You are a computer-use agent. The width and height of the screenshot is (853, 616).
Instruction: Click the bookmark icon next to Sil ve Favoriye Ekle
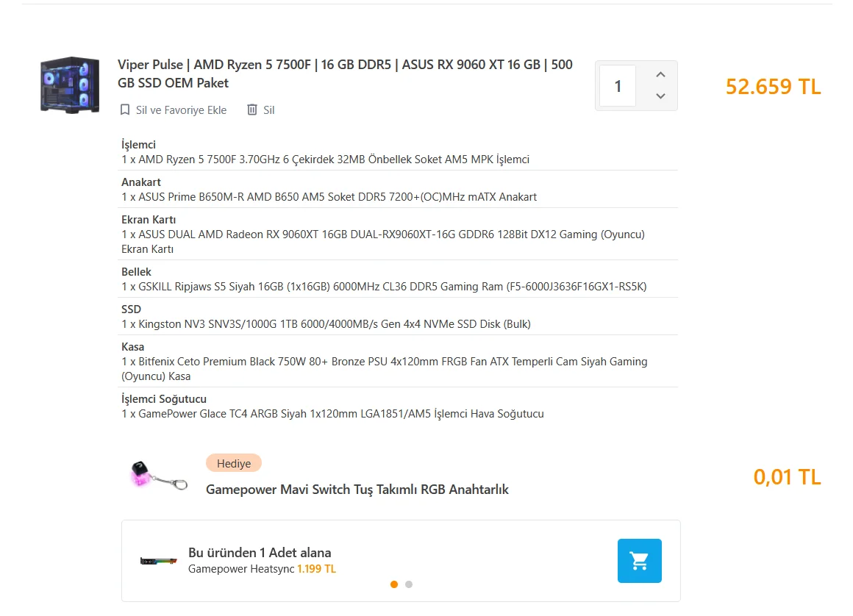pyautogui.click(x=124, y=110)
